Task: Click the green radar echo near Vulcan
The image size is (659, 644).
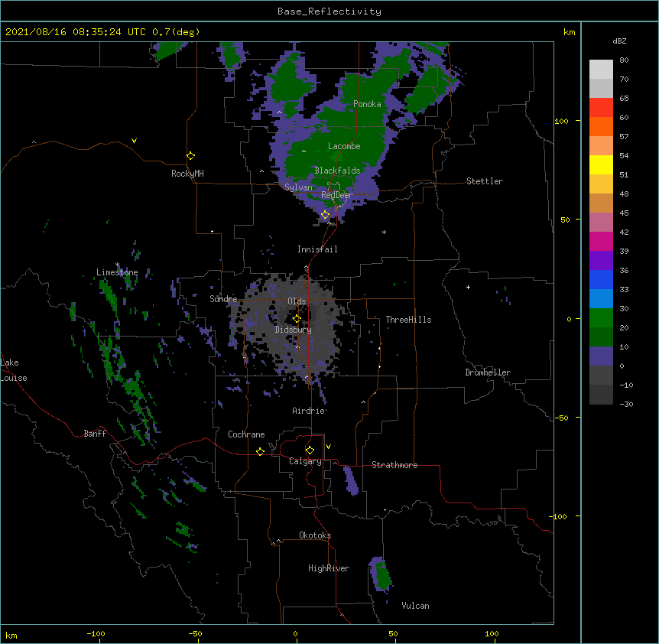Action: (x=382, y=575)
